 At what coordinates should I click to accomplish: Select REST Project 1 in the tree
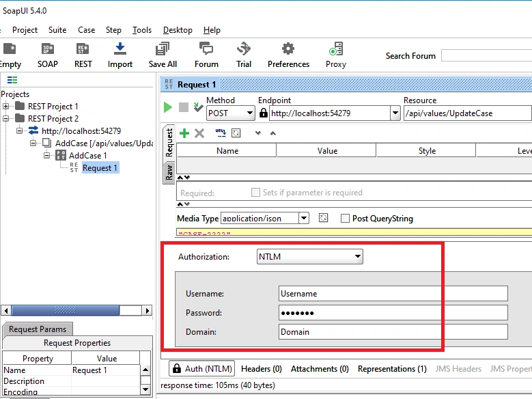pyautogui.click(x=53, y=107)
